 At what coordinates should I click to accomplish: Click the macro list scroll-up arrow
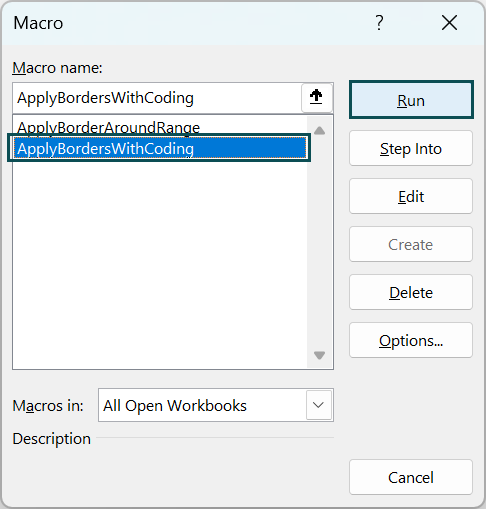coord(319,130)
